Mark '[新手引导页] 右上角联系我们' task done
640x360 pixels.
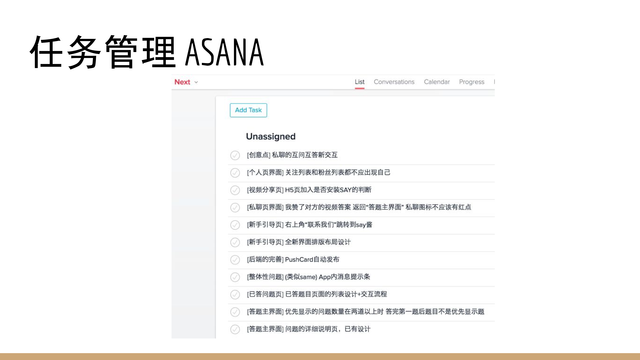235,225
